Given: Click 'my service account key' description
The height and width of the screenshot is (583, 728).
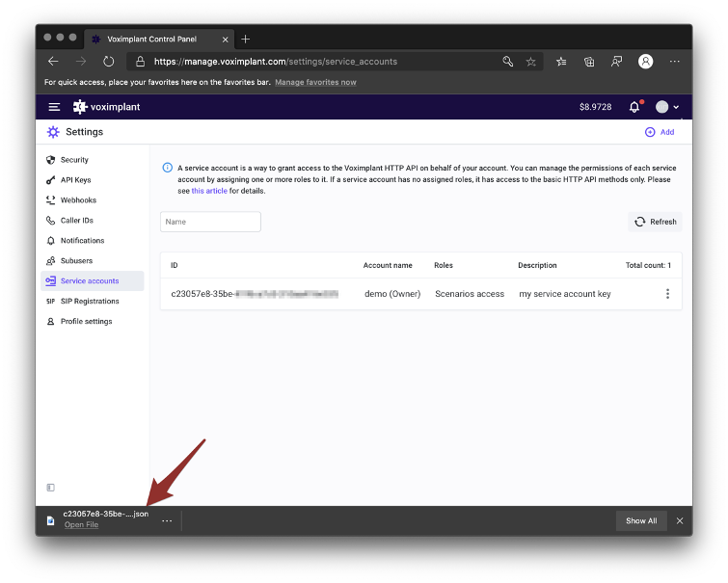Looking at the screenshot, I should [x=565, y=294].
